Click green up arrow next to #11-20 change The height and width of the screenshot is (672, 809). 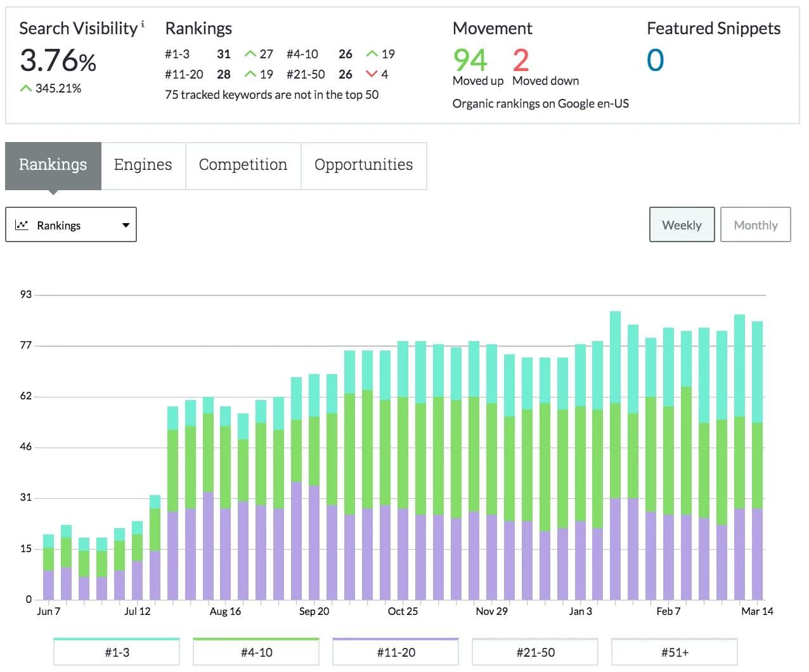tap(250, 74)
